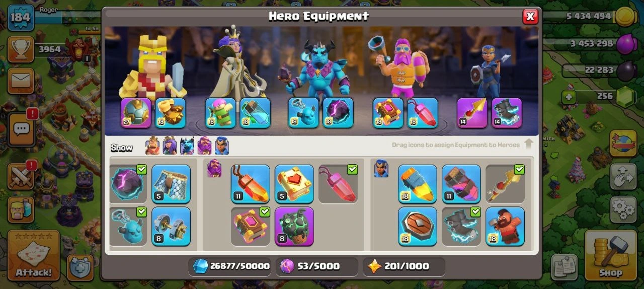This screenshot has height=289, width=644.
Task: Click the green Lavaloon Puppet level 8
Action: [294, 226]
